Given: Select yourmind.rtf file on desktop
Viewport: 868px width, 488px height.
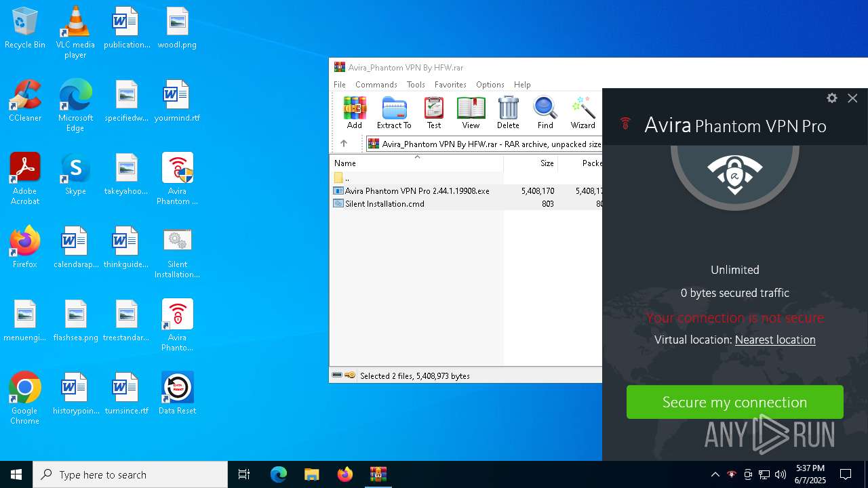Looking at the screenshot, I should pos(177,101).
